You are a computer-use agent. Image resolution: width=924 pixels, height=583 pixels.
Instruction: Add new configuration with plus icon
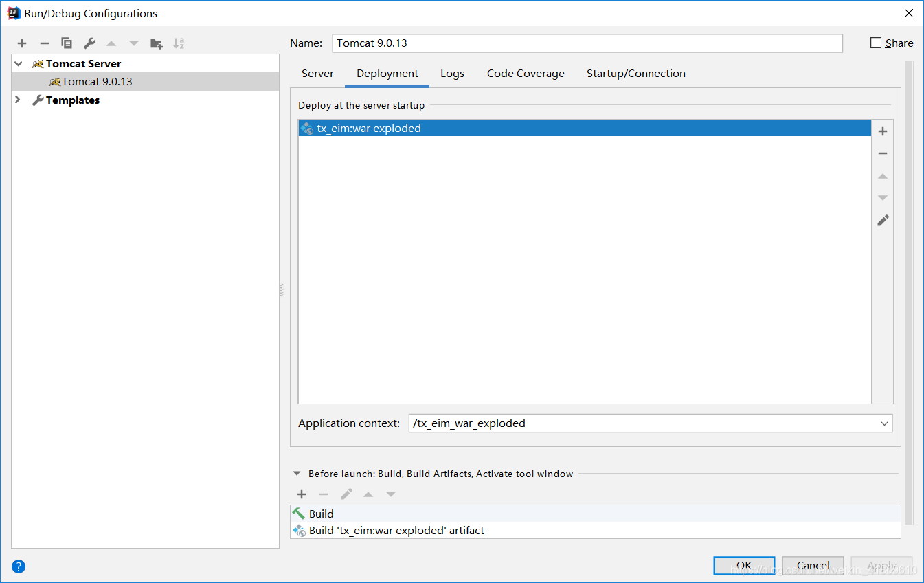22,43
